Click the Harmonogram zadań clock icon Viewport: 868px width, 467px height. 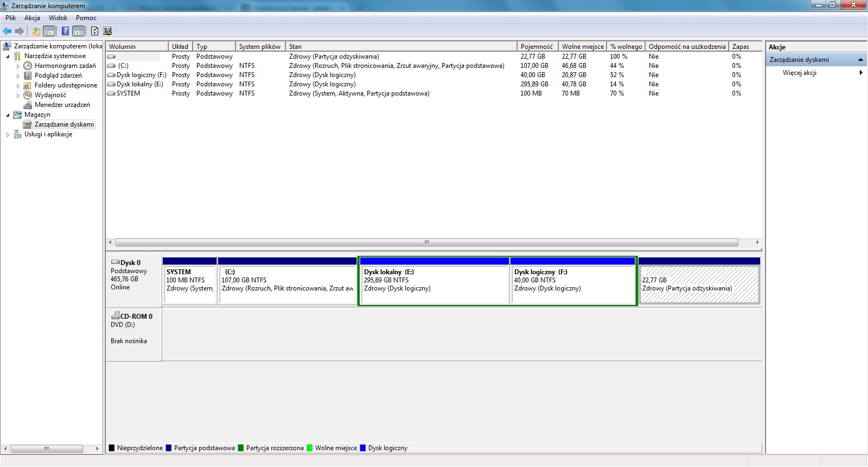[x=28, y=66]
